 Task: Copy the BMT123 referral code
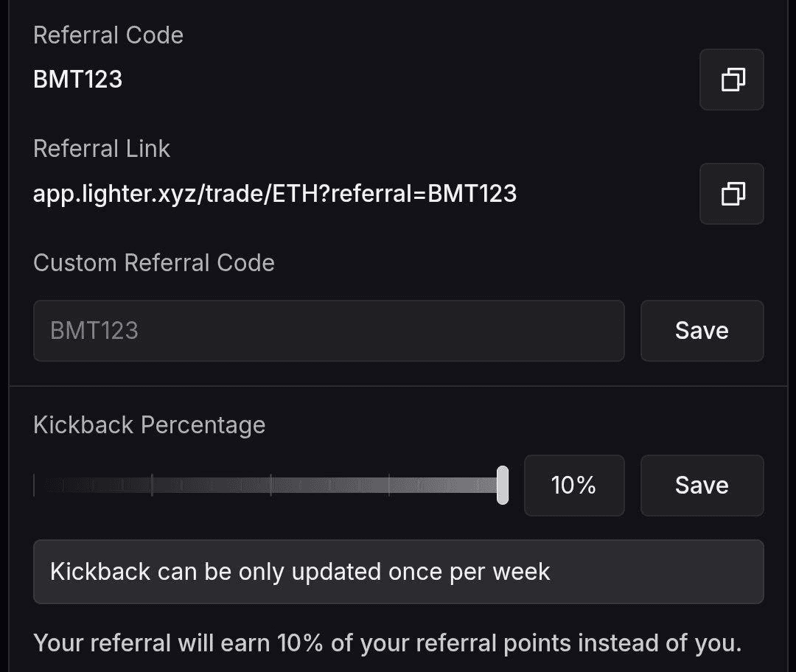(x=731, y=80)
